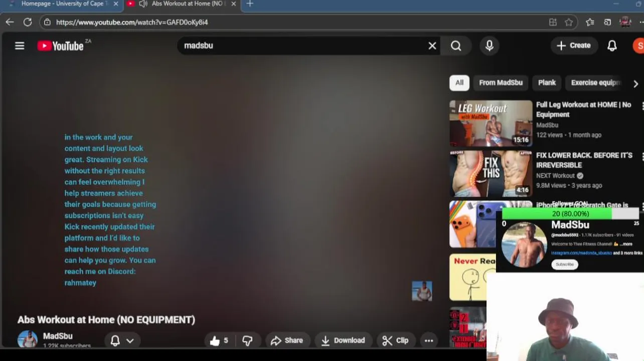The width and height of the screenshot is (644, 361).
Task: Open the notifications bell in the YouTube header
Action: tap(612, 46)
